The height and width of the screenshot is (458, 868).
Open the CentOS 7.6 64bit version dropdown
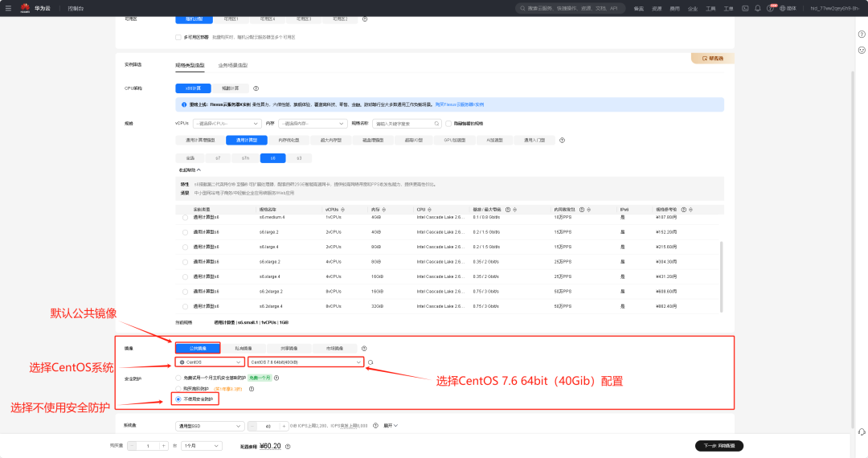click(305, 362)
